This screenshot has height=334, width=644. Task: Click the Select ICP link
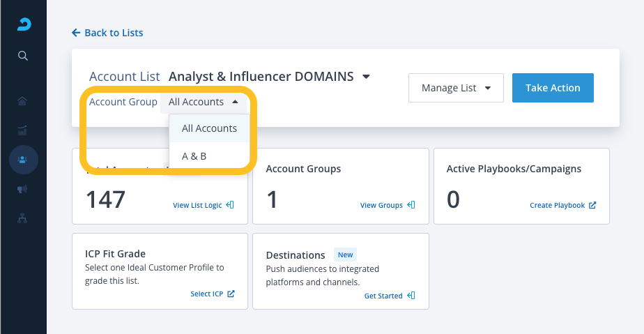point(206,294)
